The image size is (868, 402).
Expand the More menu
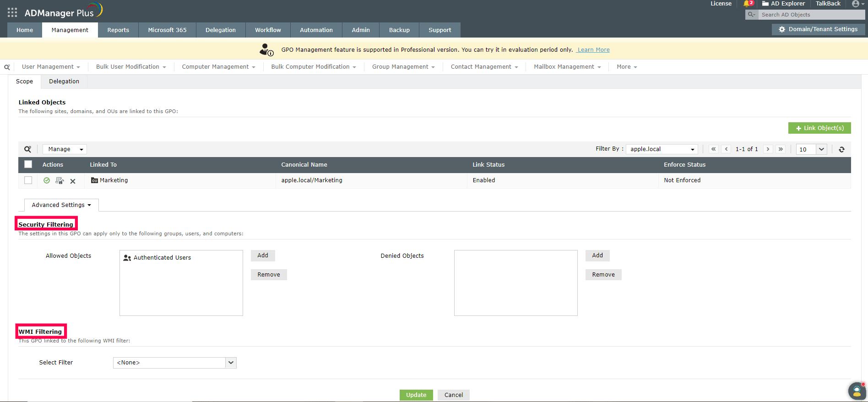click(627, 67)
